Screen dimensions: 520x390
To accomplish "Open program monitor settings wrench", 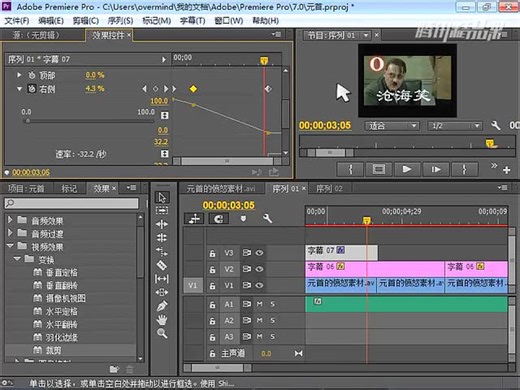I will click(496, 126).
